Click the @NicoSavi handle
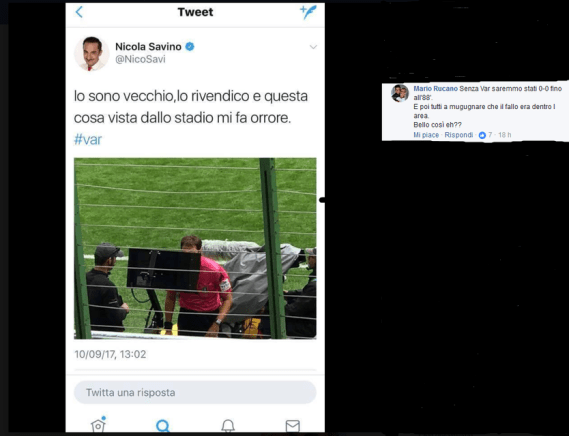The width and height of the screenshot is (569, 436). click(x=140, y=59)
